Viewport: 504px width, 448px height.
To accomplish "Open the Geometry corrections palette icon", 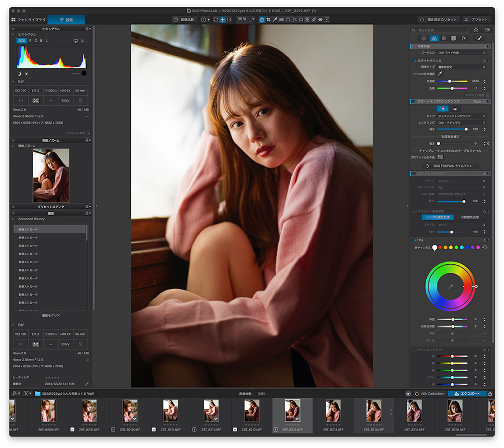I will click(x=454, y=38).
